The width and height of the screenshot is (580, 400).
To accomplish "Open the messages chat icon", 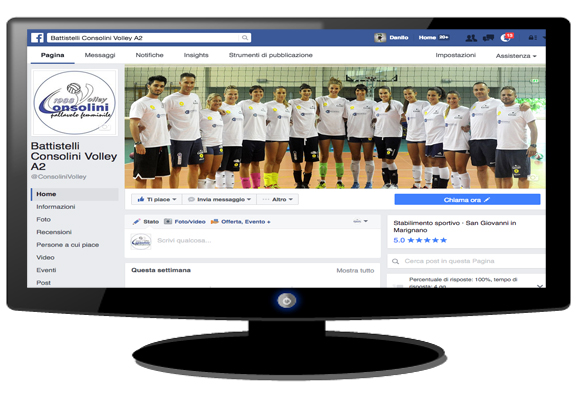I will [x=488, y=38].
